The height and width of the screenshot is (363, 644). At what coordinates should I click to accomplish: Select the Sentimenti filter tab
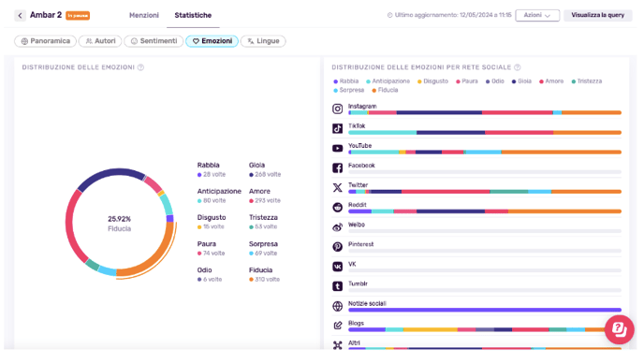click(x=154, y=41)
